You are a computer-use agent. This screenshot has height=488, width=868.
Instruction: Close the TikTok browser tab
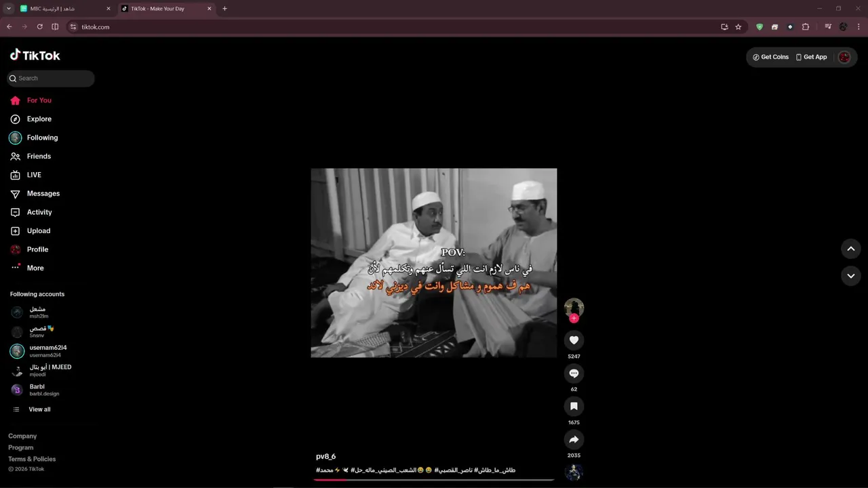click(x=209, y=9)
